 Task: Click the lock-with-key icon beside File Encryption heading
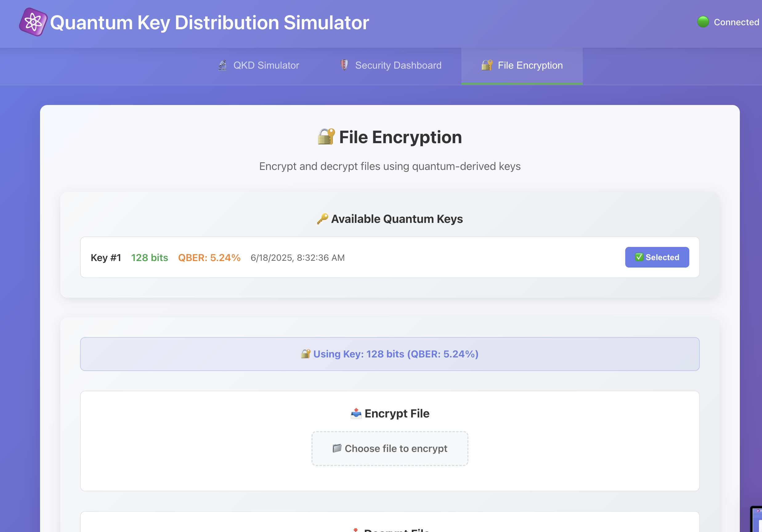(326, 137)
